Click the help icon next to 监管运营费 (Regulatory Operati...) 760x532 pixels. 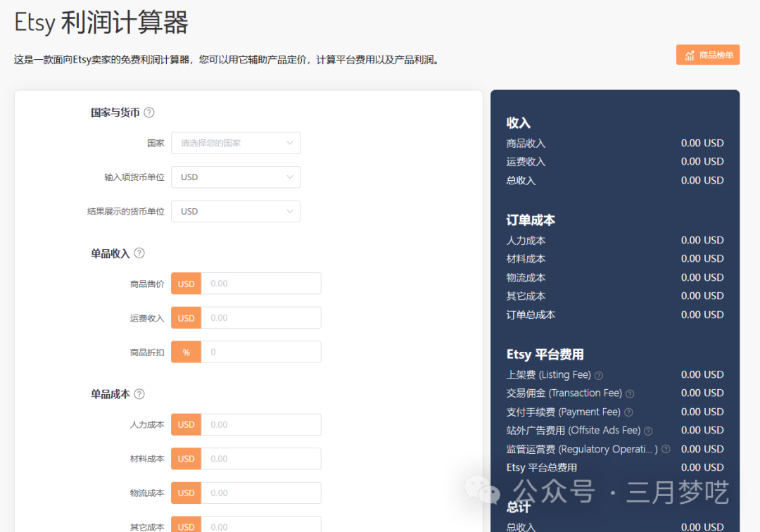click(666, 449)
